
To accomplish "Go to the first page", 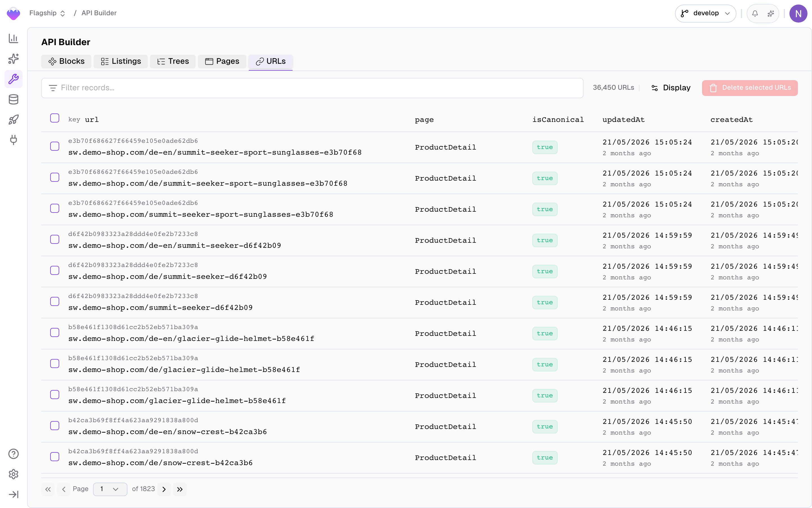I will (48, 489).
